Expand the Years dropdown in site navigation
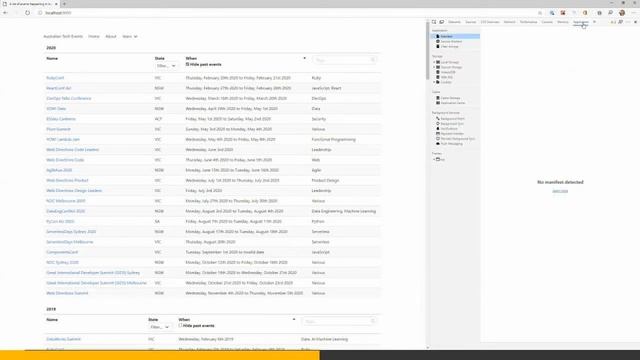This screenshot has height=360, width=640. [130, 36]
